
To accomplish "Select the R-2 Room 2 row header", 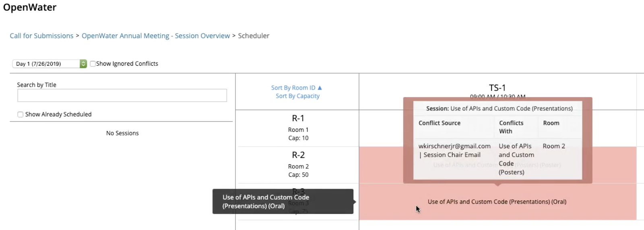I will tap(298, 164).
